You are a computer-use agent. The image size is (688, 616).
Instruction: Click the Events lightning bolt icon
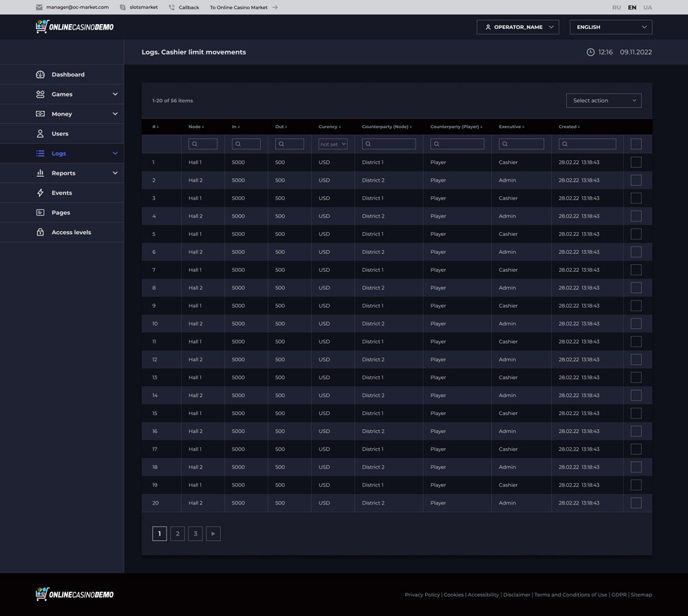point(40,193)
